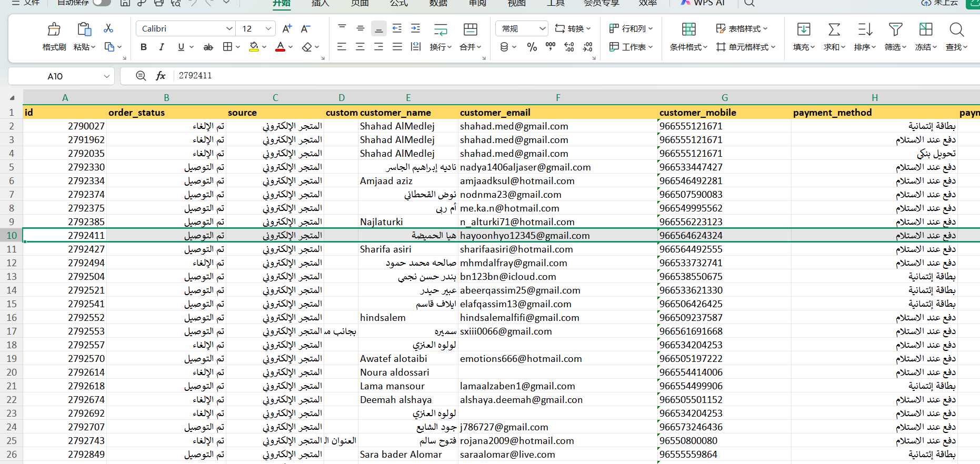Click the 格式刷 format painter label
Viewport: 980px width, 464px height.
point(54,47)
